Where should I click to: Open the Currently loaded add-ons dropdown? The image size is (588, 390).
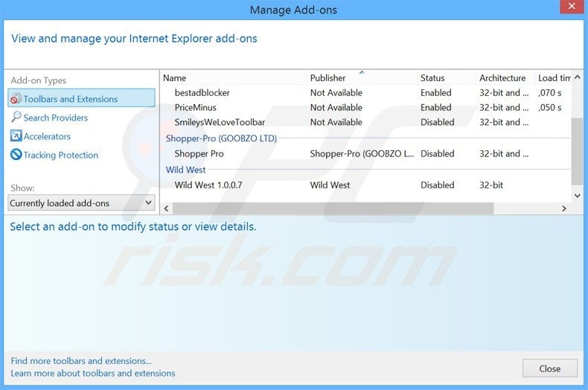[x=81, y=203]
